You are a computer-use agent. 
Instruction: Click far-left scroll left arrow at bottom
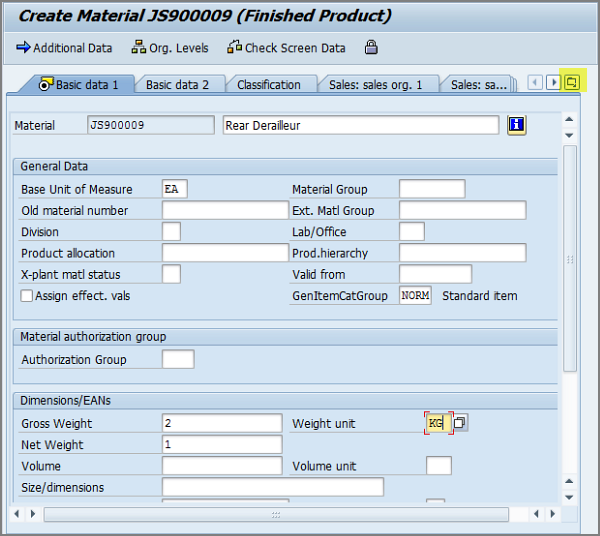pyautogui.click(x=16, y=514)
